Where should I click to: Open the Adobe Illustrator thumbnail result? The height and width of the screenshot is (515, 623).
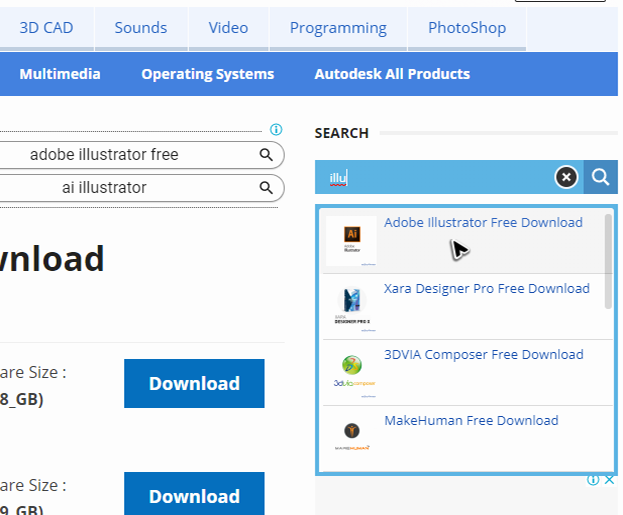click(x=351, y=241)
